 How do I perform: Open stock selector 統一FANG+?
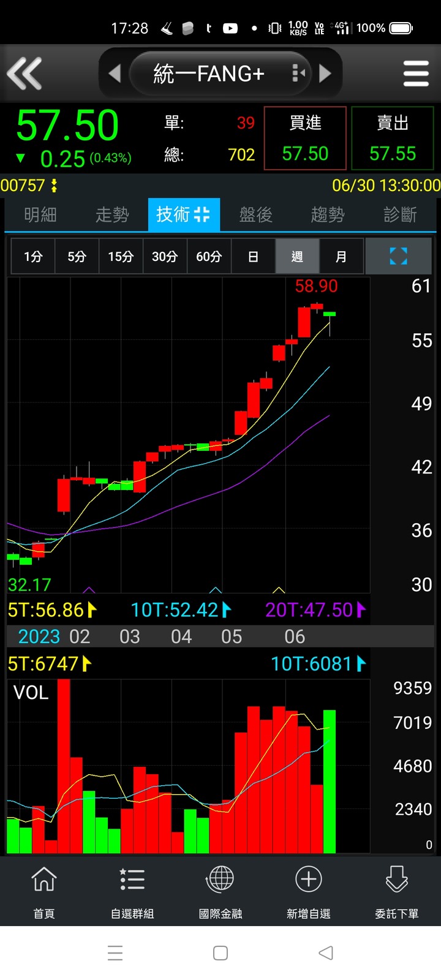pos(221,73)
